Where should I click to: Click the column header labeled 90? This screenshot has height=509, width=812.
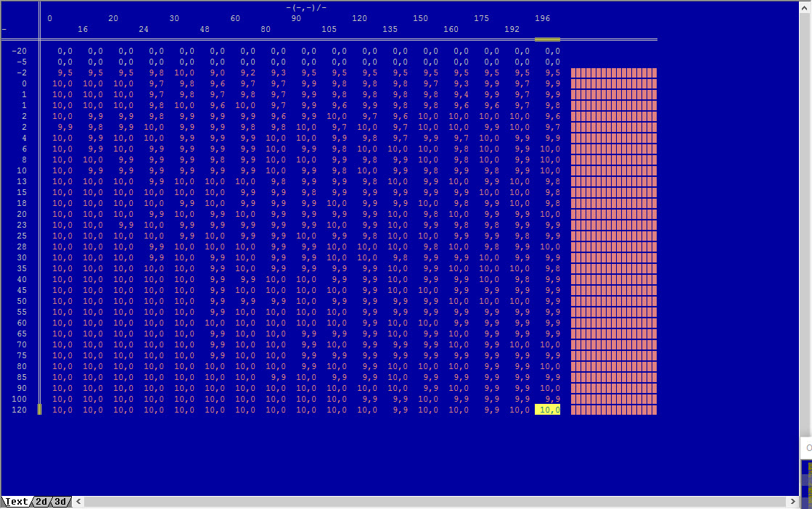[296, 18]
